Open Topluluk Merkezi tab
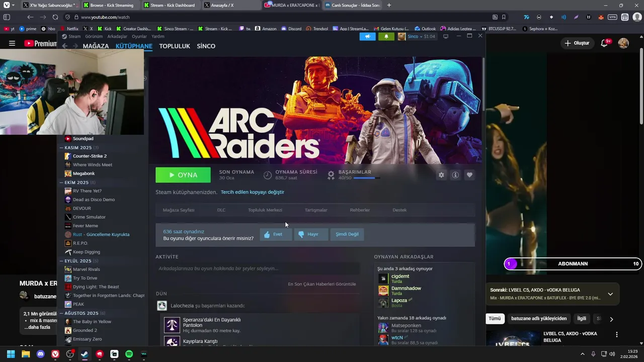Screen dimensions: 644x362 pyautogui.click(x=265, y=210)
